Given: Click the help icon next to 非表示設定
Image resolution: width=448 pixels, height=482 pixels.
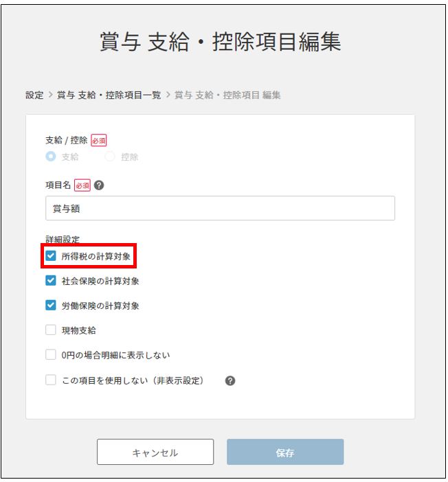Looking at the screenshot, I should [230, 380].
